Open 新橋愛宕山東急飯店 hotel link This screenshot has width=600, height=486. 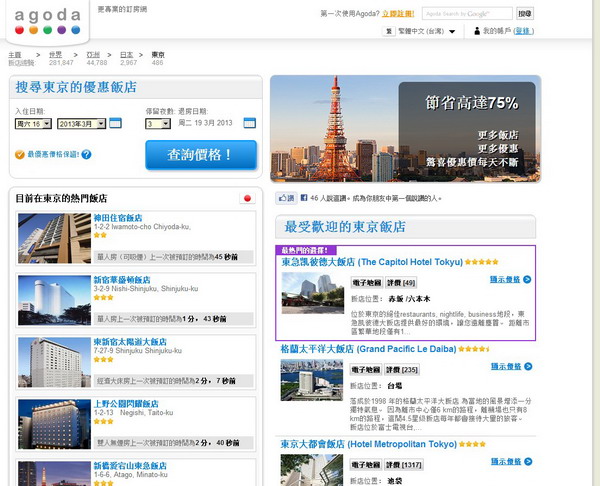pos(130,466)
